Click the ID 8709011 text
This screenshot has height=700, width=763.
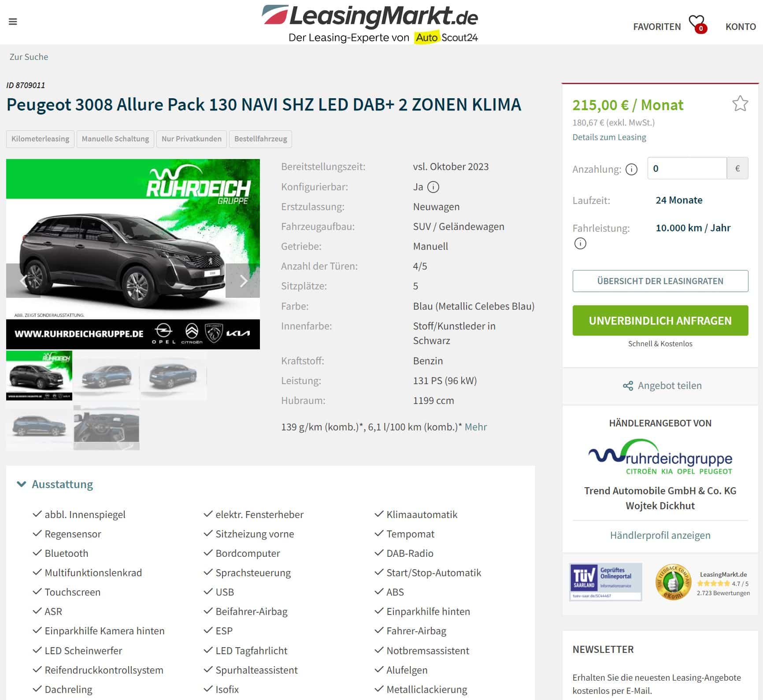(x=26, y=85)
